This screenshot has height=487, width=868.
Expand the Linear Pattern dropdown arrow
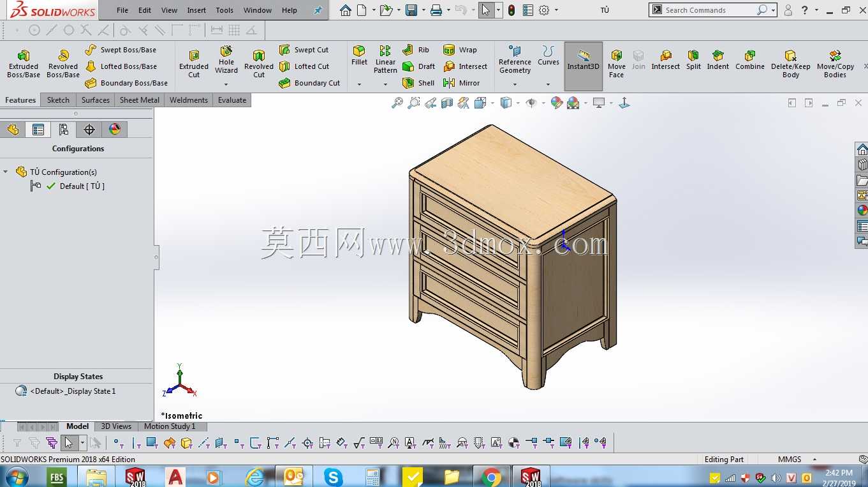click(385, 84)
